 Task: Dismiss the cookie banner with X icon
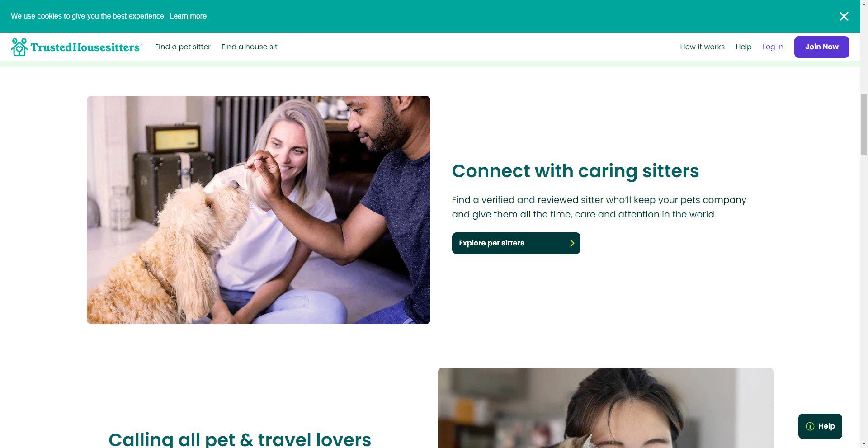(844, 16)
